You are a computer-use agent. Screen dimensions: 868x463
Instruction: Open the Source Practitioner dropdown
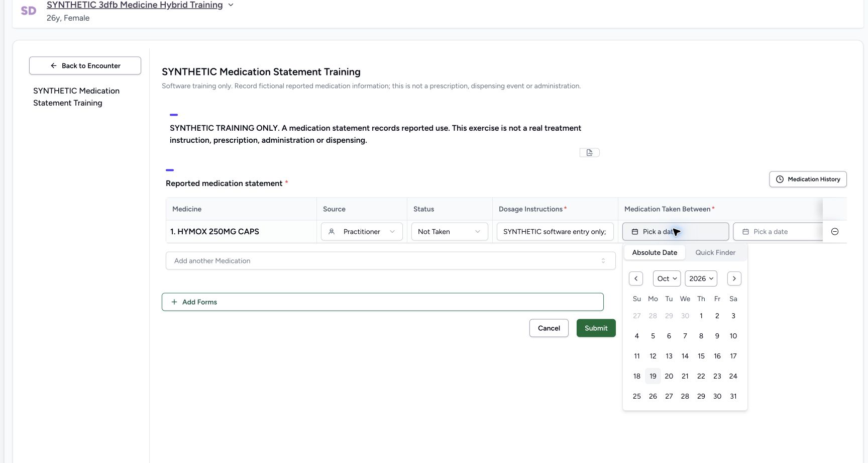click(362, 232)
